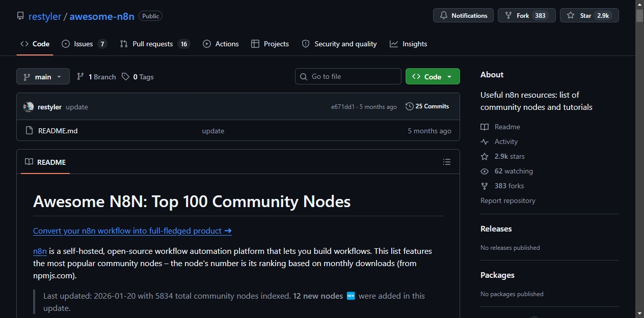
Task: Click the page vertical scrollbar thumb
Action: [639, 15]
